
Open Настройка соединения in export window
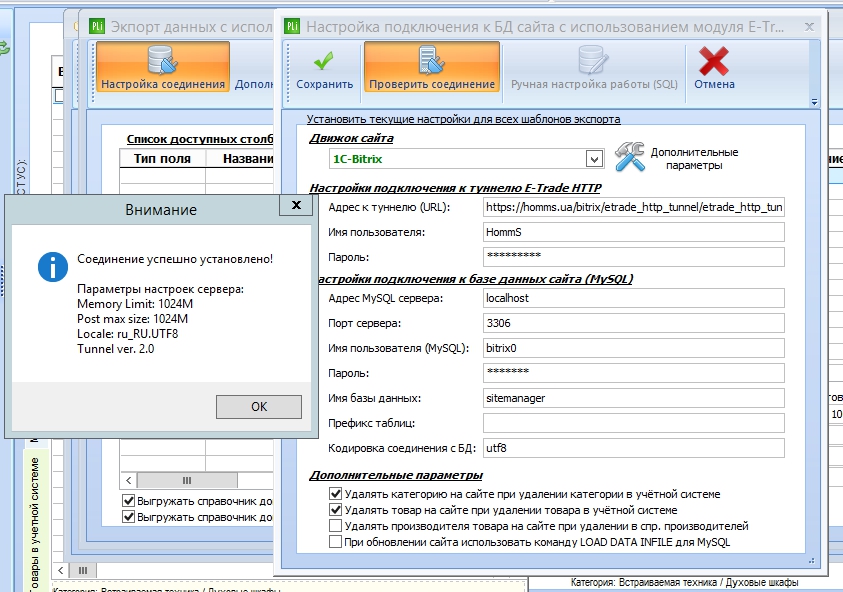[162, 68]
